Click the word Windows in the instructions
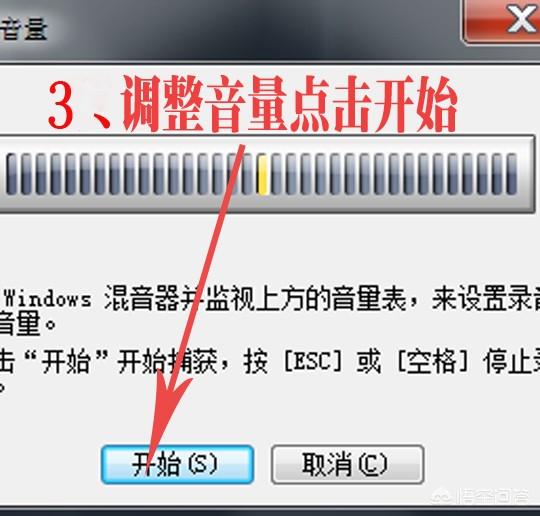 point(48,298)
